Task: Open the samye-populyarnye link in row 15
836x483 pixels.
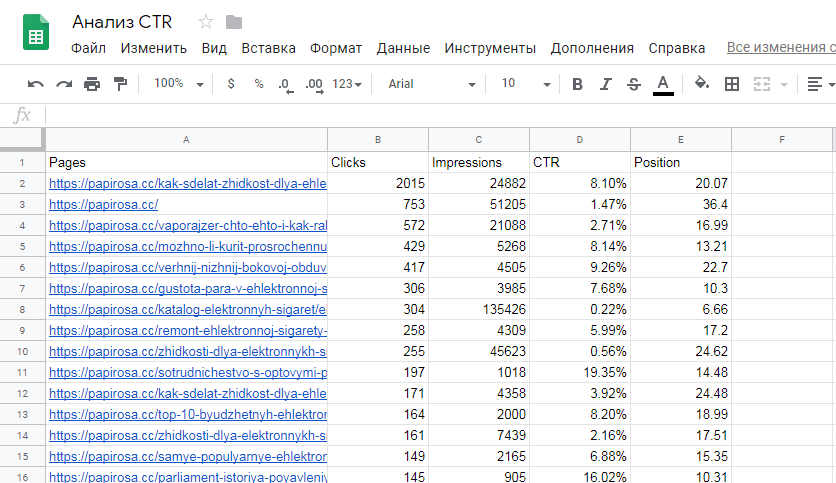Action: click(188, 457)
